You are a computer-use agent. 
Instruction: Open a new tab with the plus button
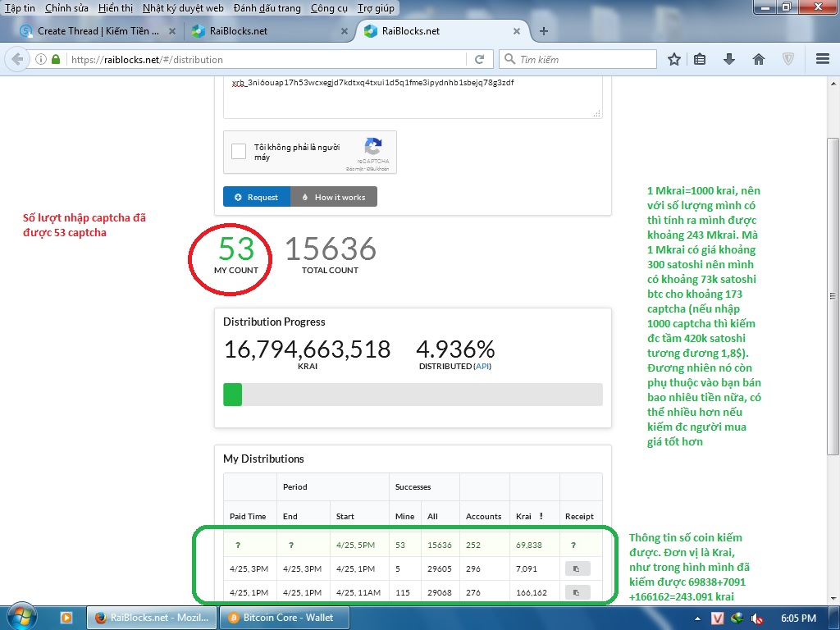[x=544, y=31]
